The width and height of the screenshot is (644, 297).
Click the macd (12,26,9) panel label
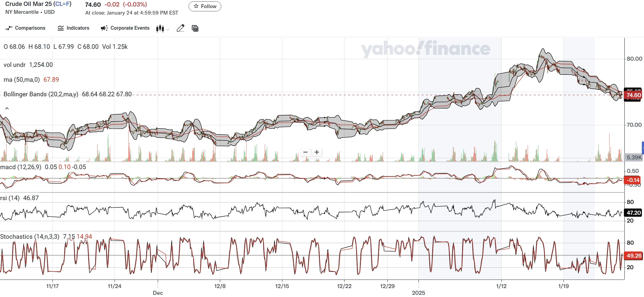click(21, 167)
